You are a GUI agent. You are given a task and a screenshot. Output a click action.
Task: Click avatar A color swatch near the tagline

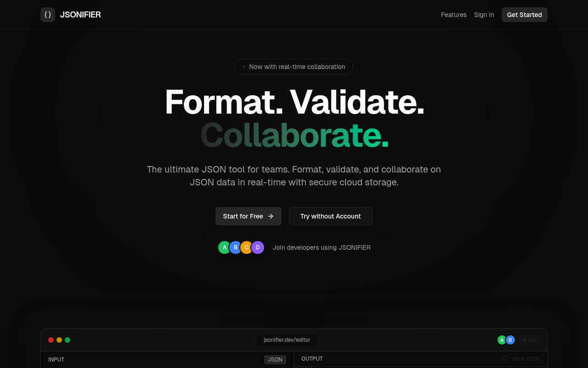(x=224, y=247)
